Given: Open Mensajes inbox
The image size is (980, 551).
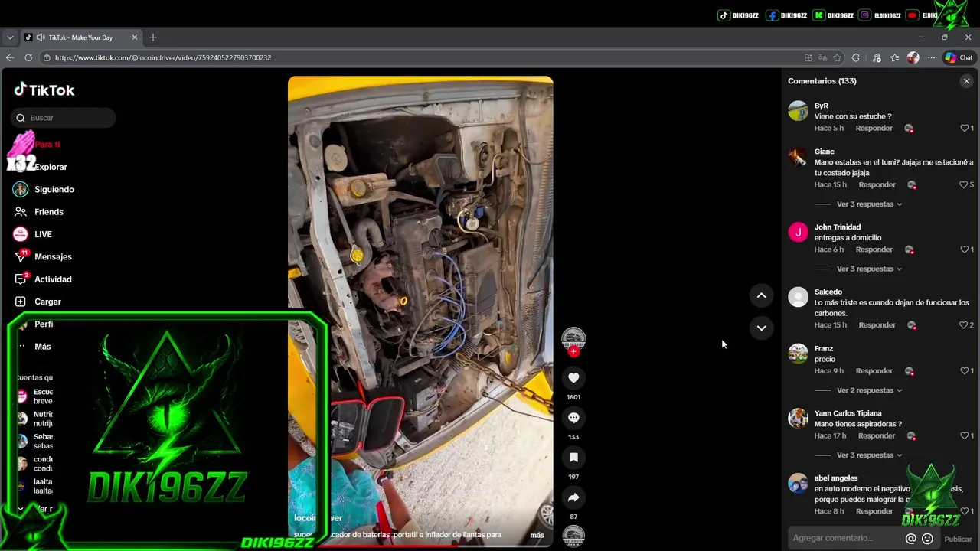Looking at the screenshot, I should [53, 256].
